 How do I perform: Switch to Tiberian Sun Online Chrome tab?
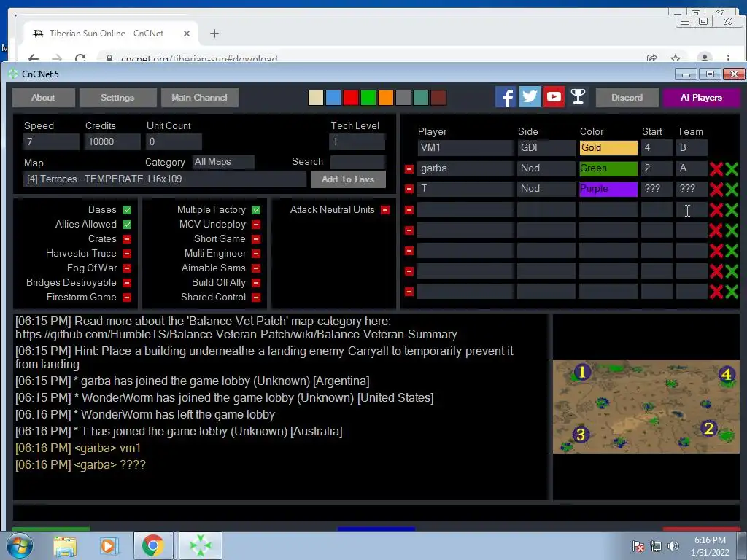point(107,34)
